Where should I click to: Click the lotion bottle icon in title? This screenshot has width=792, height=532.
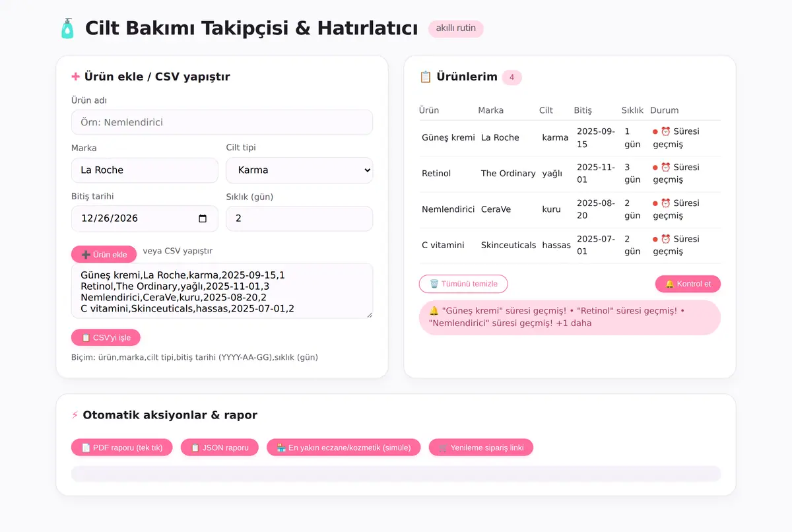click(x=67, y=28)
